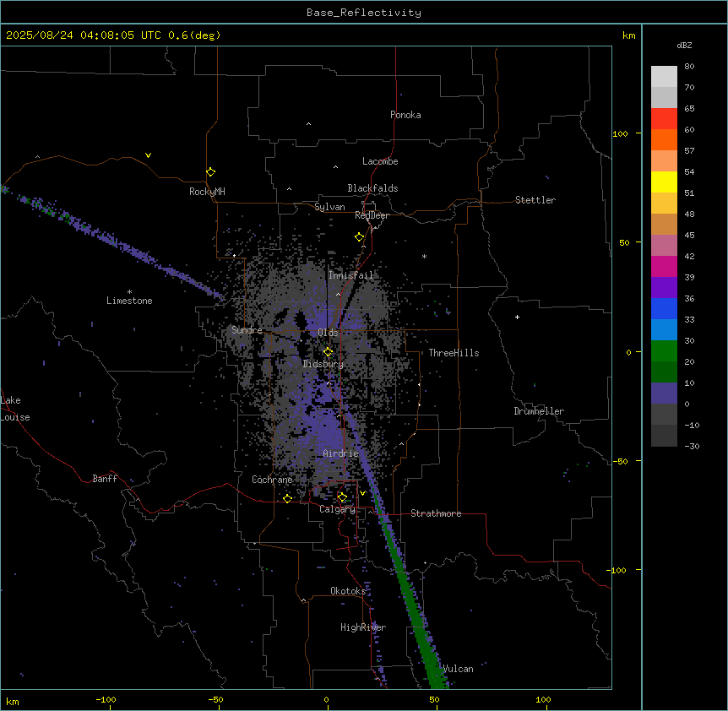Select the yellow diamond marker between Olds and Didsbury
This screenshot has width=728, height=711.
tap(328, 352)
